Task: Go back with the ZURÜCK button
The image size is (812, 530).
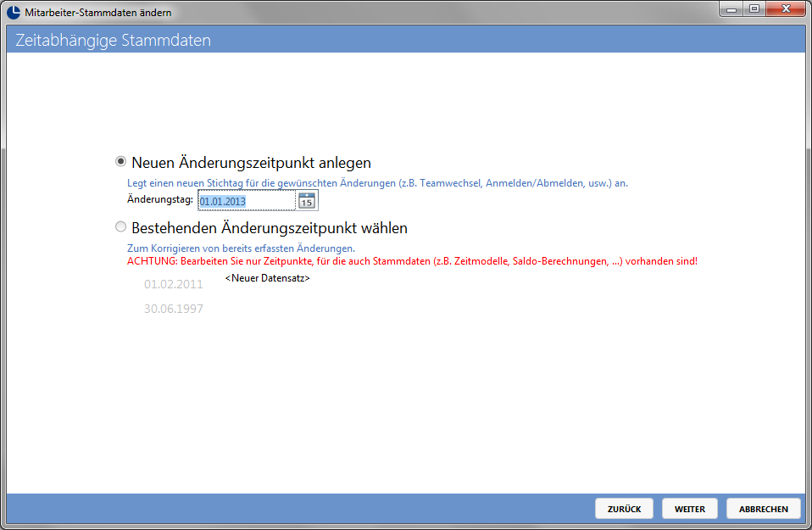Action: tap(624, 509)
